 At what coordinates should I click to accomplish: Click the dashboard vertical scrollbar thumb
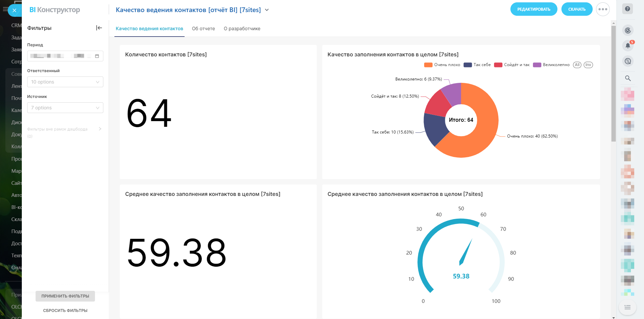[x=613, y=84]
